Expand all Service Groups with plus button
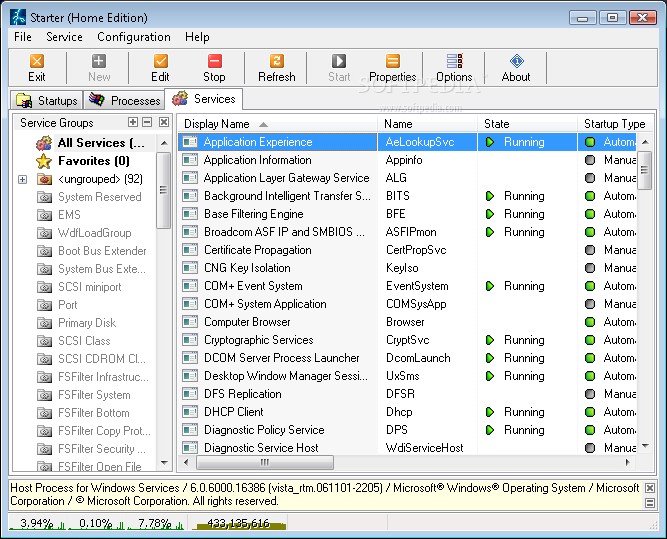667x539 pixels. (x=133, y=122)
